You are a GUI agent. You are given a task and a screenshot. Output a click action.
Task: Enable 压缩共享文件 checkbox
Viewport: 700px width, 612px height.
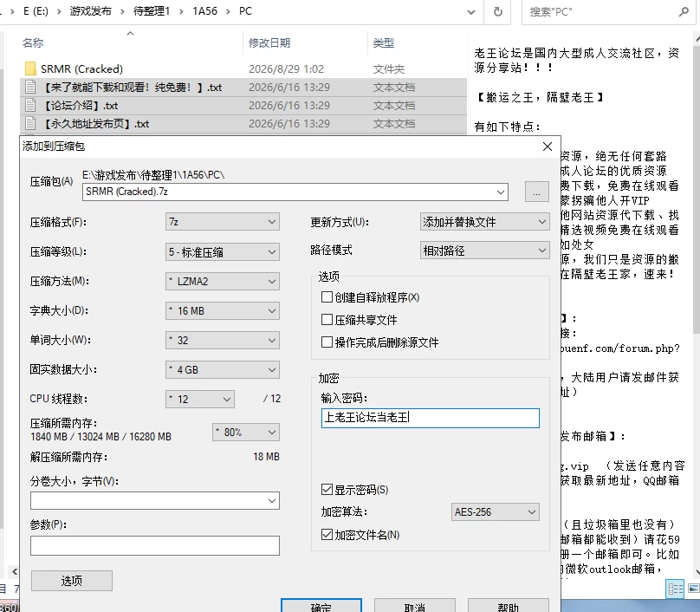coord(327,319)
